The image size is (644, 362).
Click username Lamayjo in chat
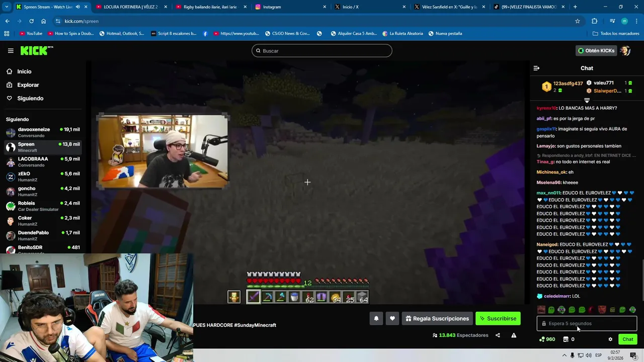546,146
